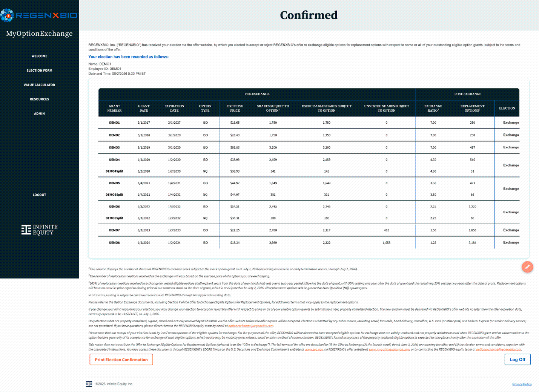539x392 pixels.
Task: Click the Replacement Options column header
Action: [x=472, y=109]
